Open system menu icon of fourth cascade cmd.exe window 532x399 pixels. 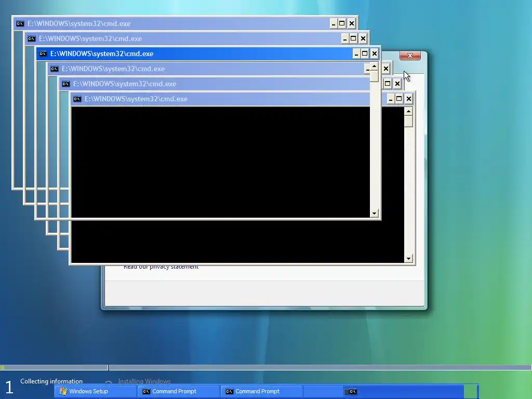54,69
